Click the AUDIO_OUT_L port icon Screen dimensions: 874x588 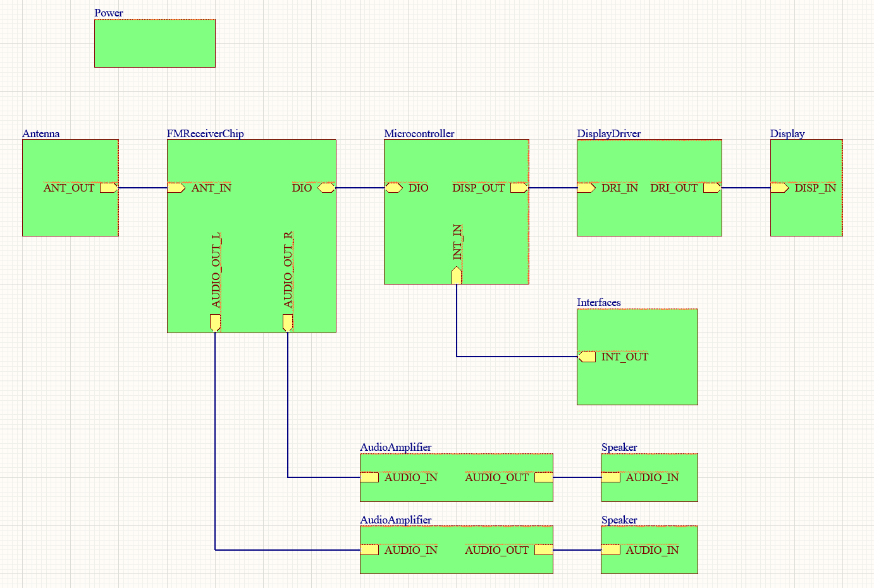(215, 323)
